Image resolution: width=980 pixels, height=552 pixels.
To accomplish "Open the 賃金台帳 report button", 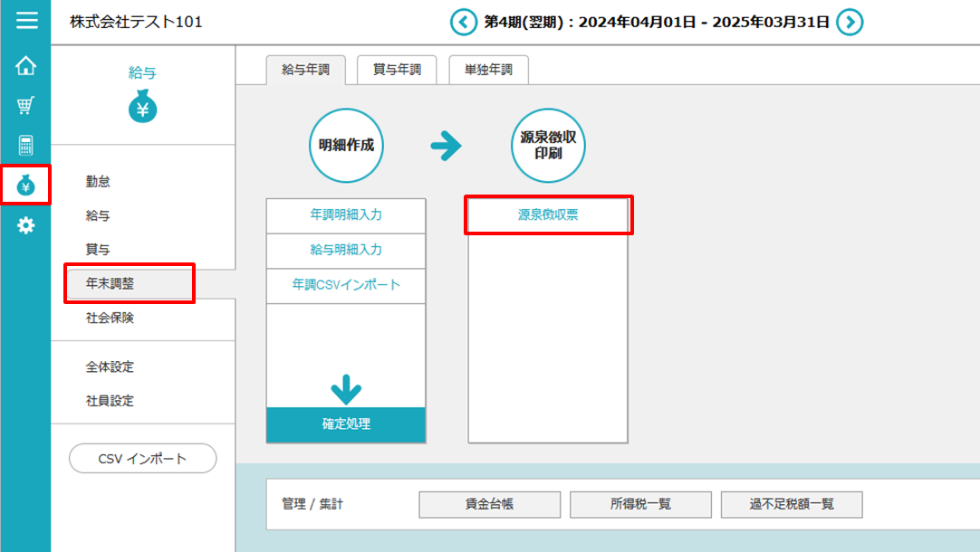I will (x=489, y=505).
